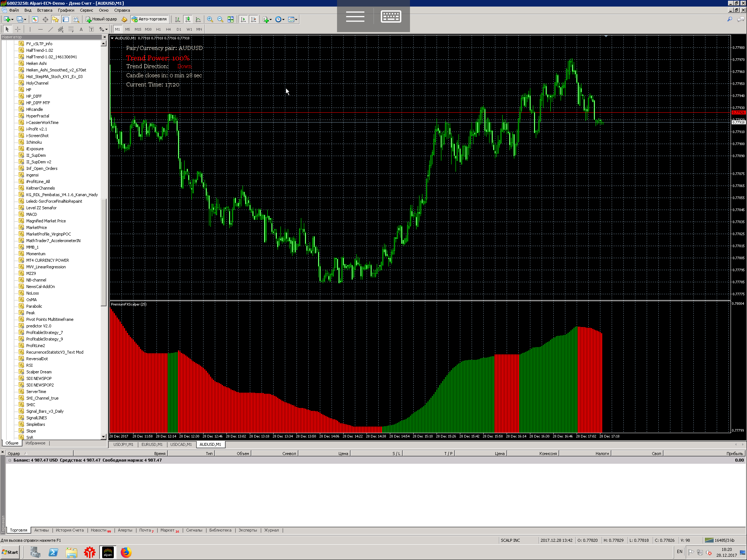Expand the templates dropdown arrow

296,20
